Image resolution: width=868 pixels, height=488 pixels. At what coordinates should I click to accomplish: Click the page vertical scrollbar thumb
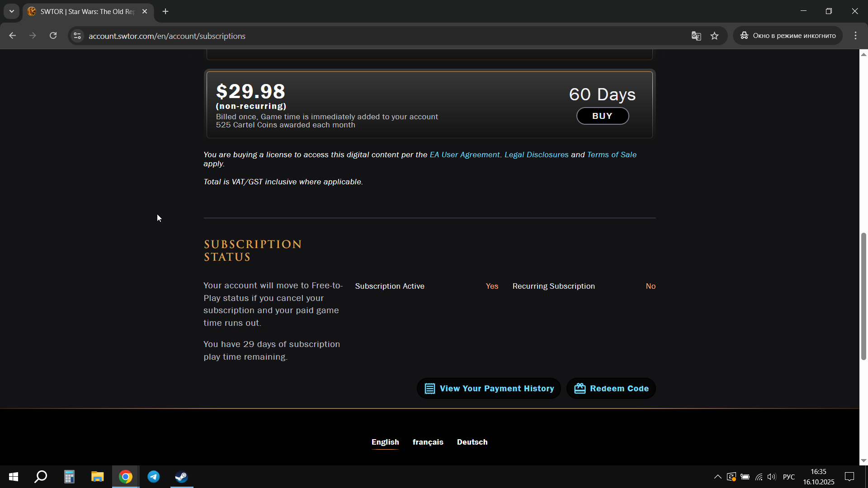tap(863, 296)
